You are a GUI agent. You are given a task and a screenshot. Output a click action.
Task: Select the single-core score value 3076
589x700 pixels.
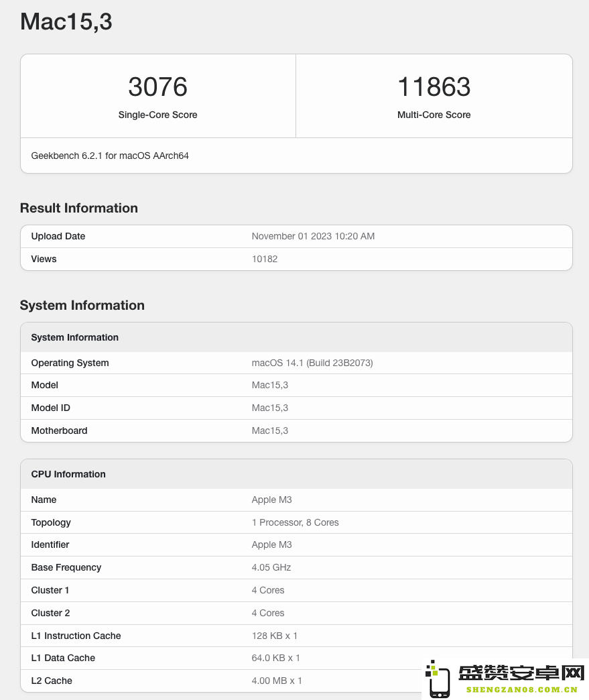coord(158,86)
